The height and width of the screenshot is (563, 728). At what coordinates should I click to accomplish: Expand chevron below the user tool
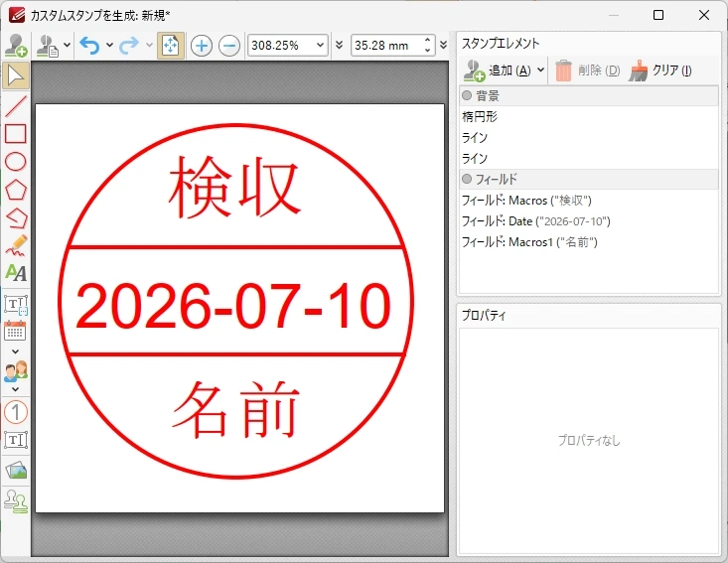pyautogui.click(x=15, y=389)
